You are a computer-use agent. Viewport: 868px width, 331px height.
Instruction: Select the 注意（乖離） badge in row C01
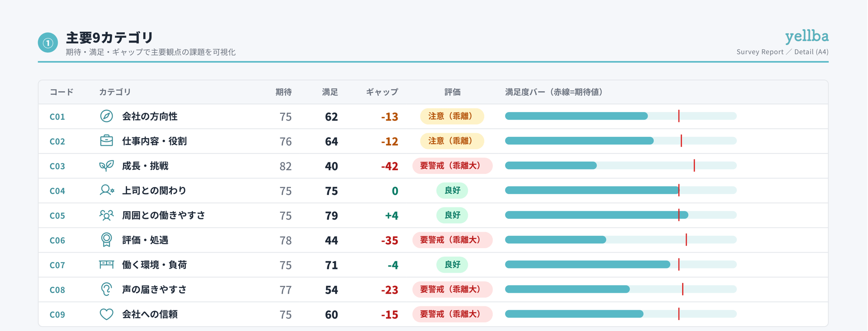pyautogui.click(x=452, y=116)
